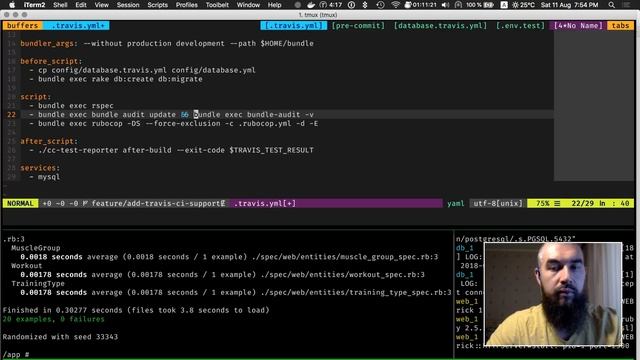Image resolution: width=640 pixels, height=360 pixels.
Task: Click the '- mysql' line
Action: [x=44, y=177]
